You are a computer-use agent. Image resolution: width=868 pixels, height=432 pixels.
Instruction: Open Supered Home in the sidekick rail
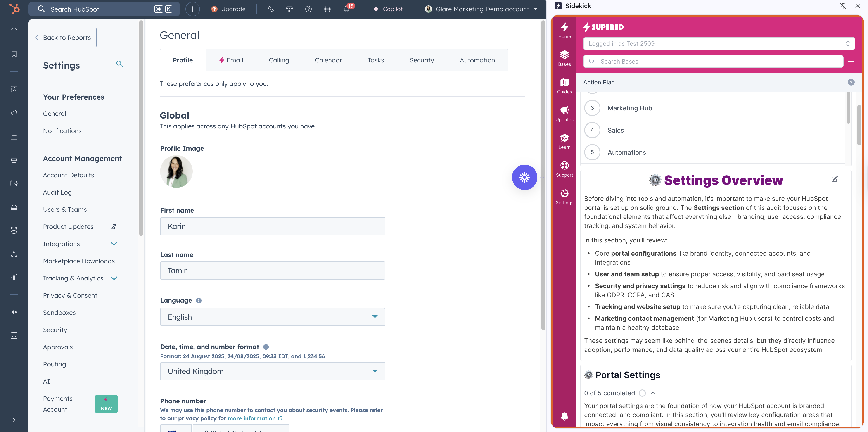point(564,30)
